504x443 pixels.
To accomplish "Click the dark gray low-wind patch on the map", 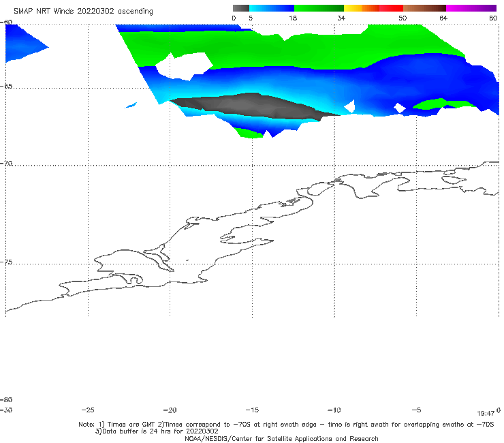I will [254, 106].
